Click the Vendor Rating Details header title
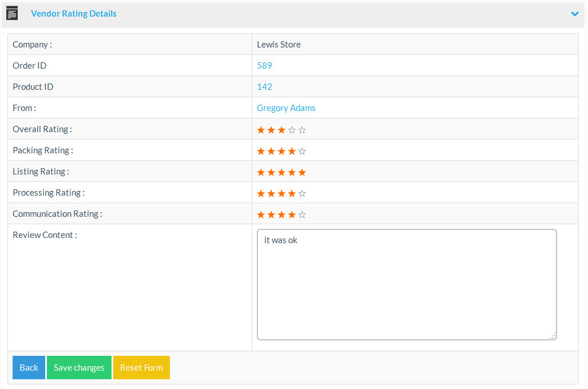The width and height of the screenshot is (588, 389). pos(74,14)
